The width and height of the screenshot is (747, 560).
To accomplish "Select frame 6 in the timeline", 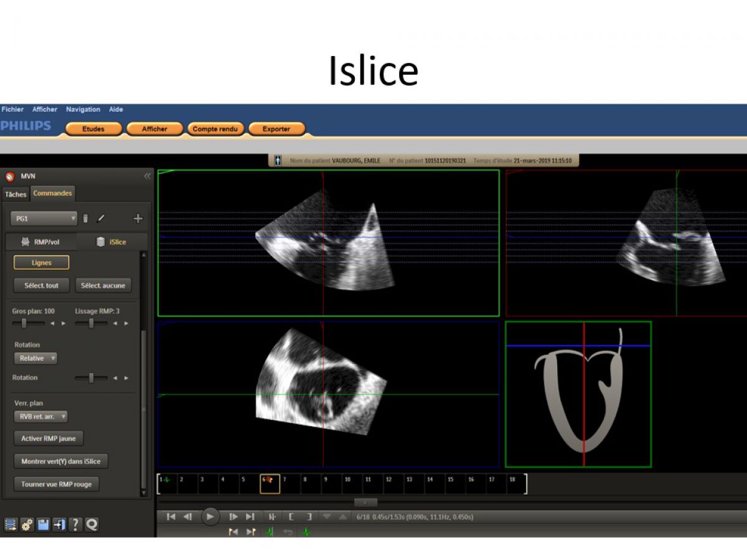I will [x=270, y=483].
